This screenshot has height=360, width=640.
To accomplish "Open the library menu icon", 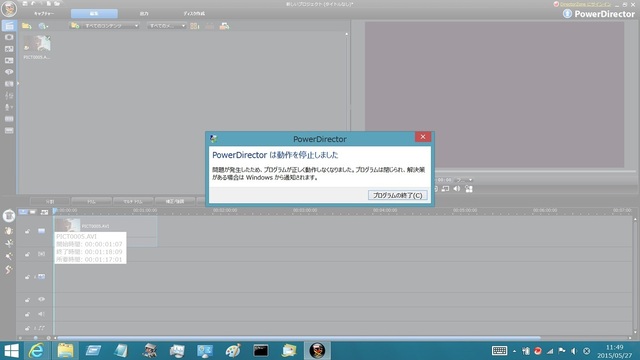I will pos(224,26).
